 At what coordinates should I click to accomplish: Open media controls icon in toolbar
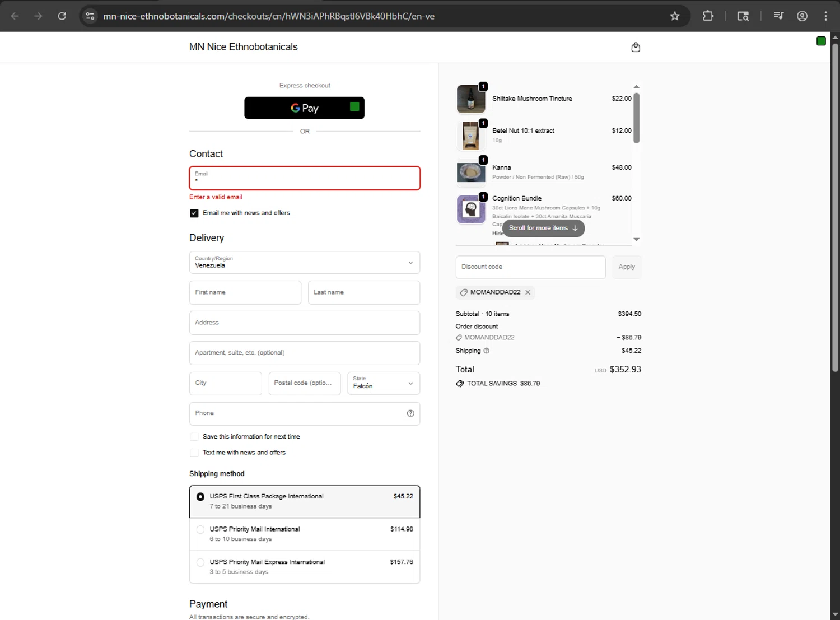pos(778,16)
